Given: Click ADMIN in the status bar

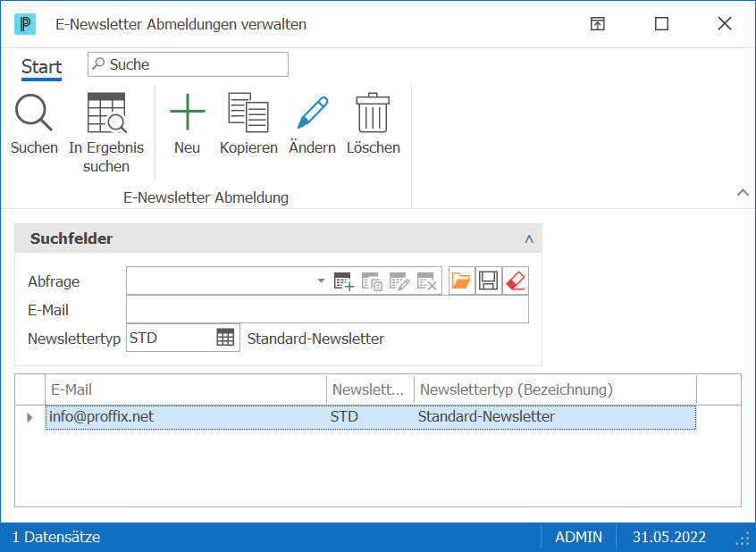Looking at the screenshot, I should pos(578,537).
